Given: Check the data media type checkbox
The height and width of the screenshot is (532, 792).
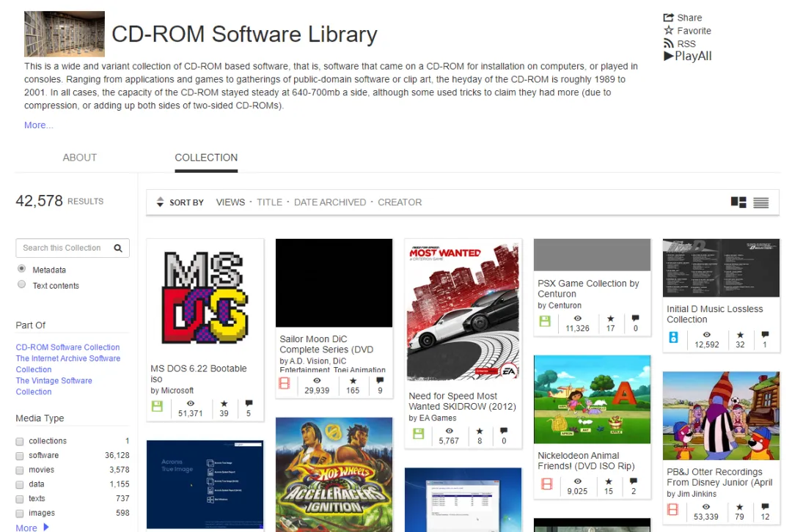Looking at the screenshot, I should (20, 484).
